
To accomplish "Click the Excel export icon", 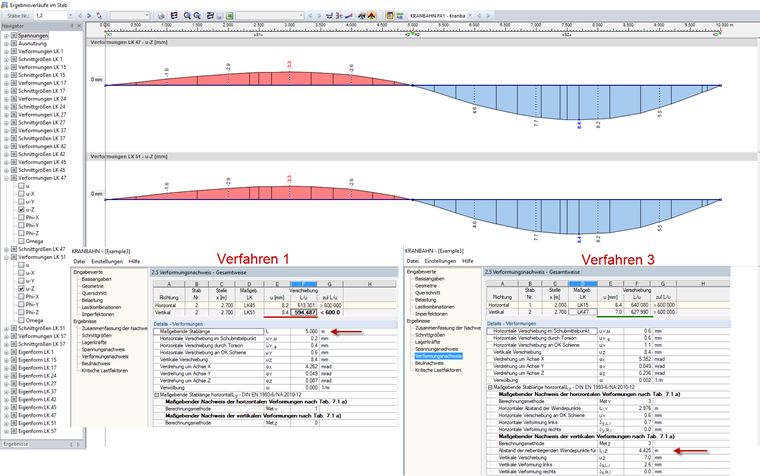I will [229, 16].
